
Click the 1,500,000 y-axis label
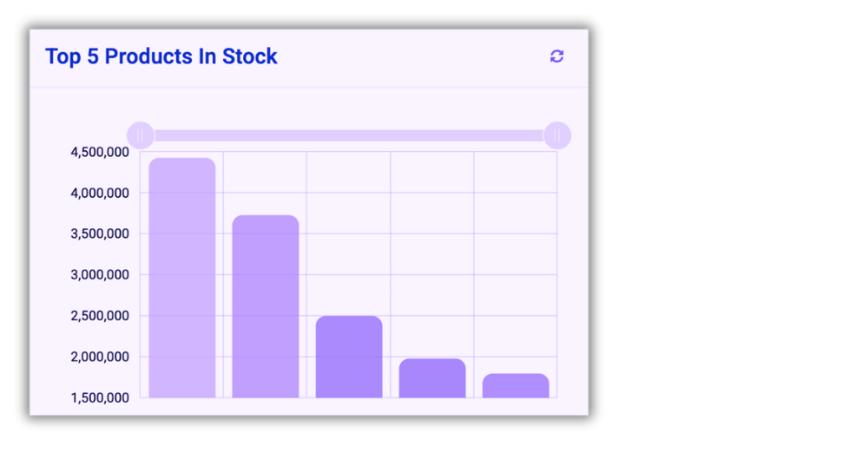point(100,397)
